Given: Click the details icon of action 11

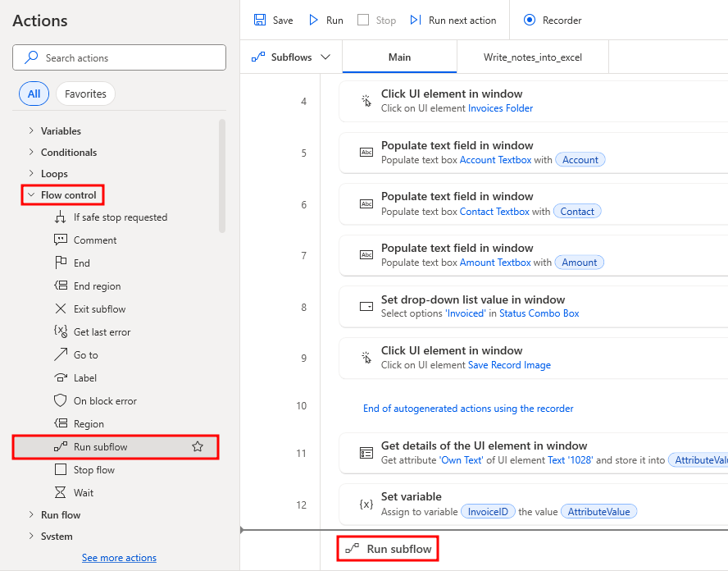Looking at the screenshot, I should pyautogui.click(x=366, y=453).
